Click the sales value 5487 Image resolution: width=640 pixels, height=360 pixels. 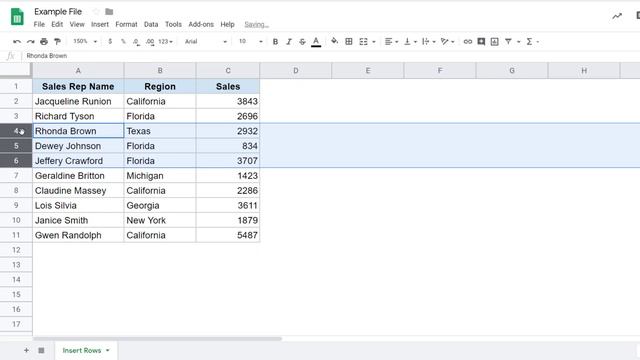pyautogui.click(x=228, y=236)
